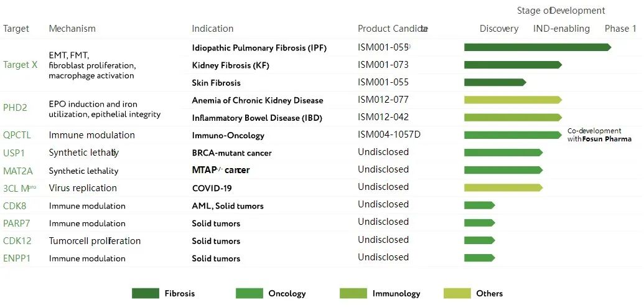Click the Oncology legend color swatch

(x=249, y=293)
